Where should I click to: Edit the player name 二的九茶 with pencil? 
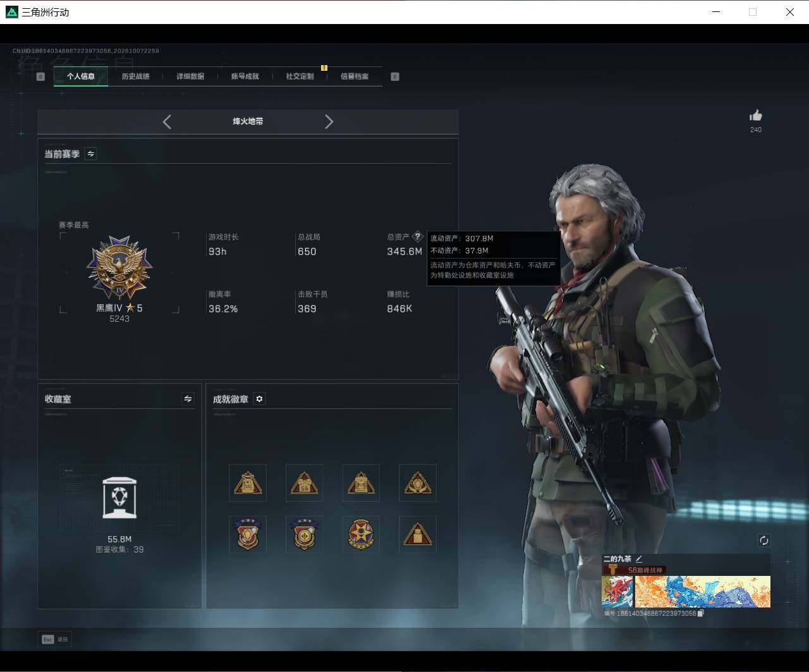[x=639, y=559]
